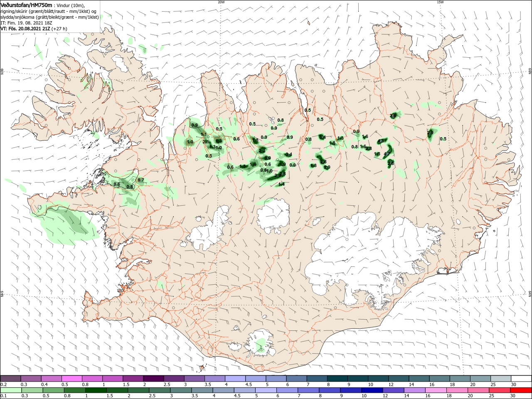
Task: Click the 2.4 precipitation value
Action: coord(278,176)
